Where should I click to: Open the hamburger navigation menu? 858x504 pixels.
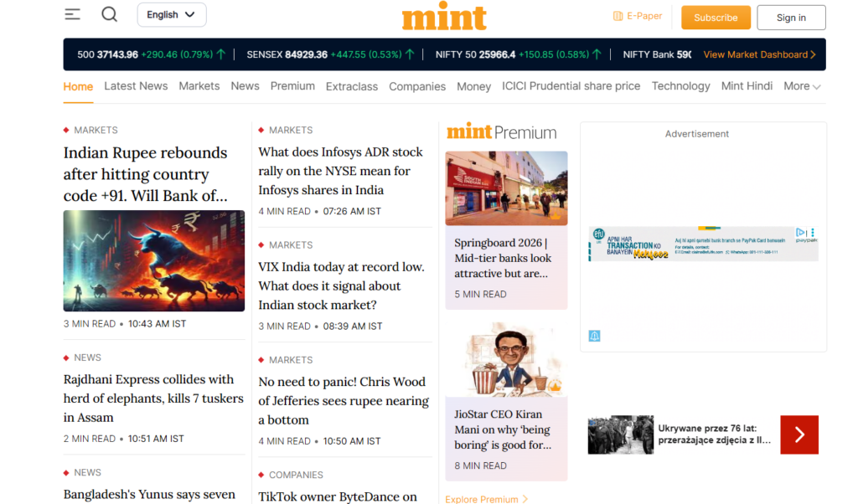(x=72, y=14)
